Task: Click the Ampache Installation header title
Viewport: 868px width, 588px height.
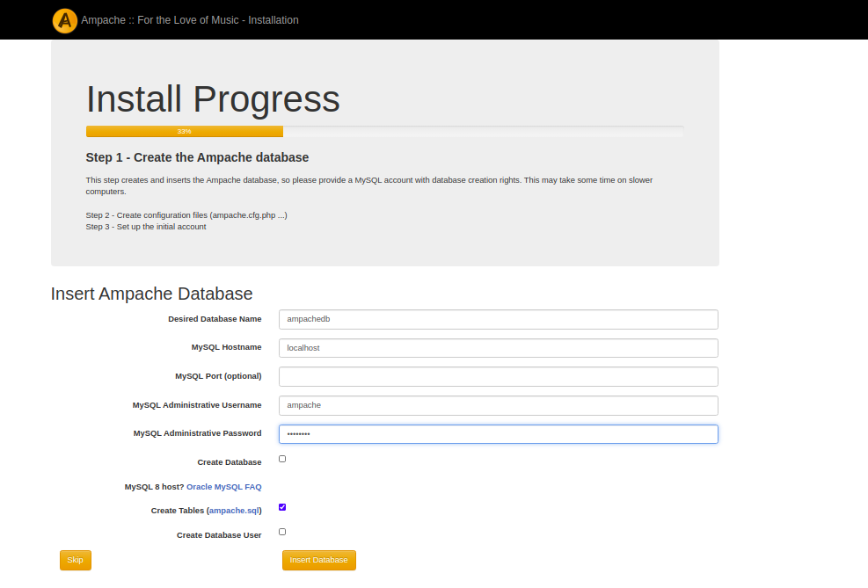Action: coord(190,20)
